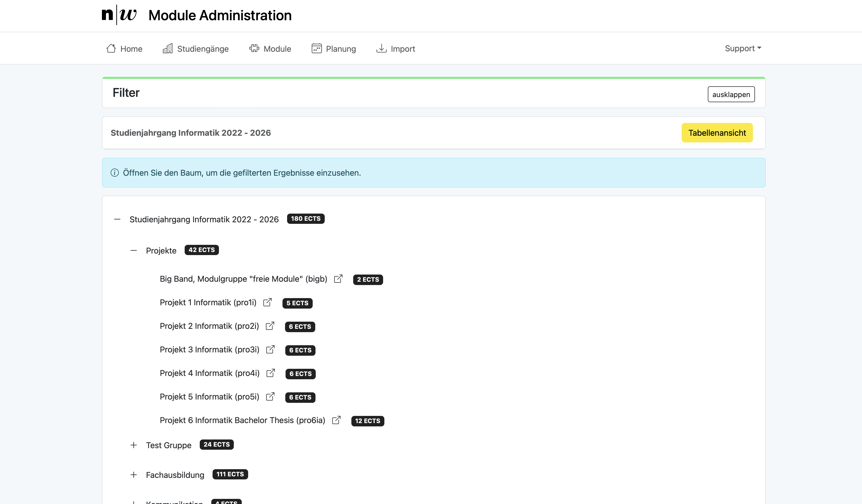
Task: Click the FHNW logo in the header
Action: (x=119, y=15)
